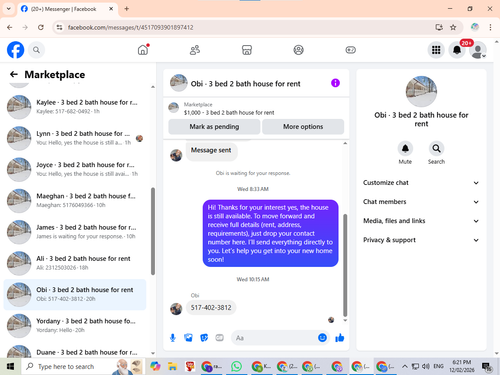This screenshot has width=500, height=375.
Task: Open Ali's house for rent conversation
Action: (75, 263)
